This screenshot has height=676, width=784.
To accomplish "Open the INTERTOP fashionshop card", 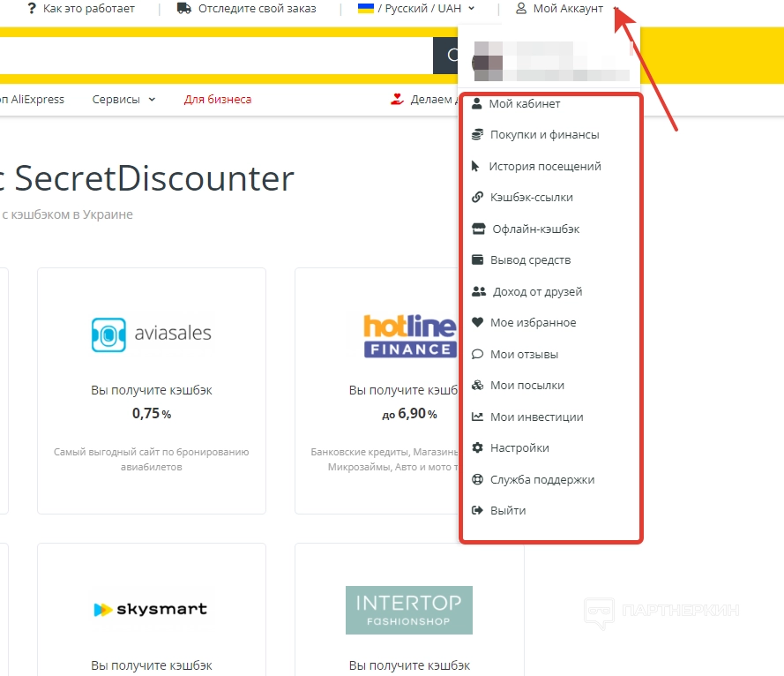I will (x=409, y=610).
